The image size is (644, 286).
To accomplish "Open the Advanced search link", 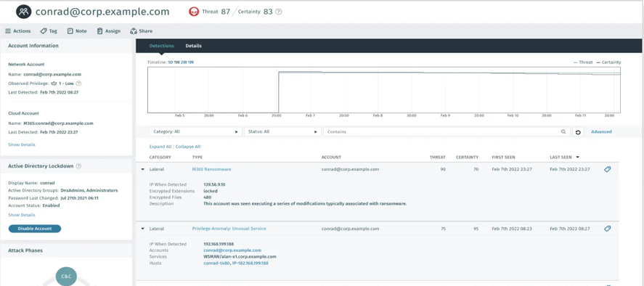I will tap(601, 132).
